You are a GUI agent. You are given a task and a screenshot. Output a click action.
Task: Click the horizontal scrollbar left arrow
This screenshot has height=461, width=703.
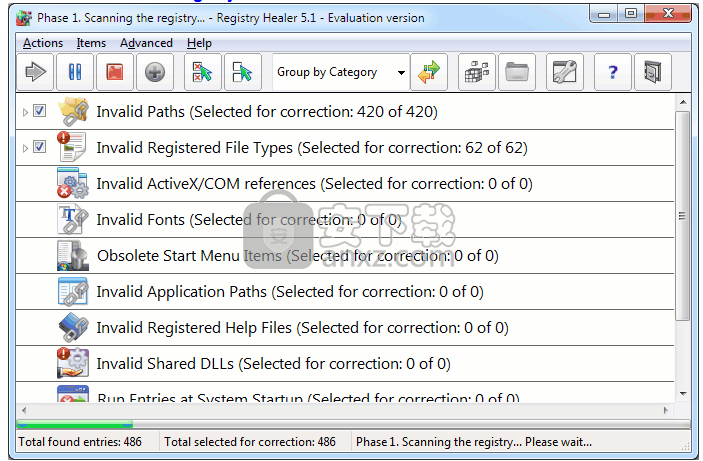(24, 410)
